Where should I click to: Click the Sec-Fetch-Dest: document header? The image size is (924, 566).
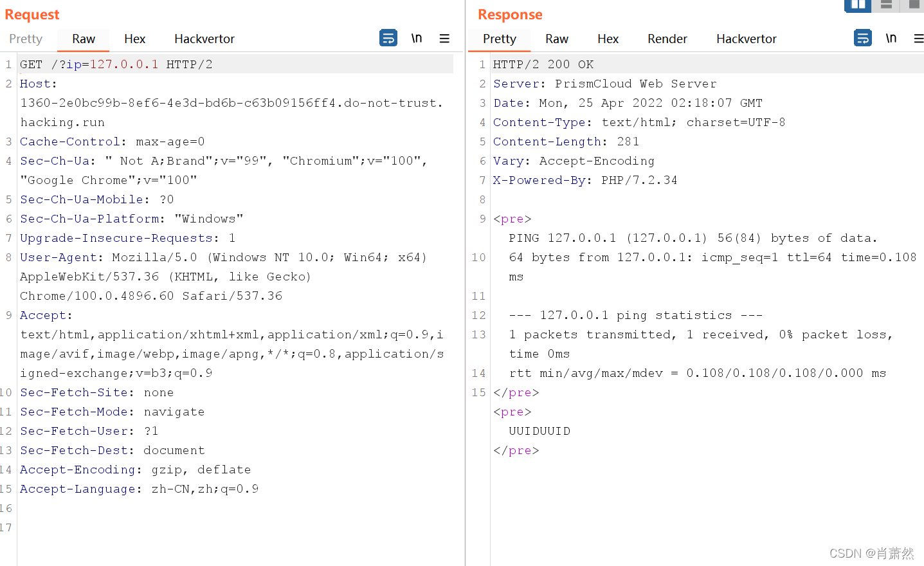tap(113, 450)
